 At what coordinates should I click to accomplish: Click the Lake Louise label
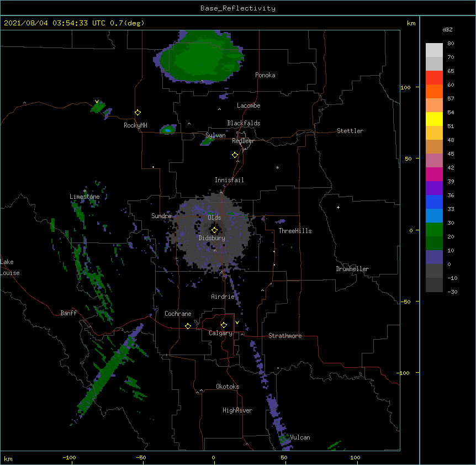(x=10, y=267)
